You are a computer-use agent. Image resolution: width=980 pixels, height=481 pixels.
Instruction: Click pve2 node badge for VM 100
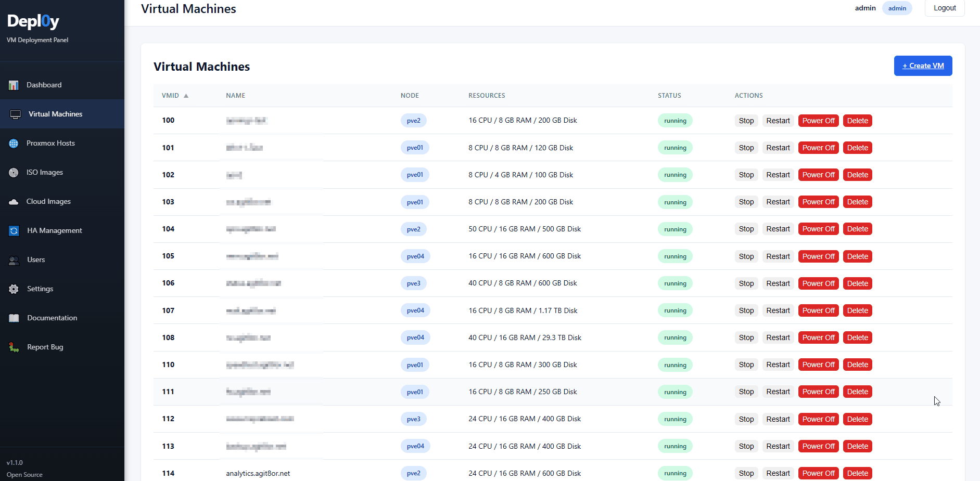click(x=413, y=121)
